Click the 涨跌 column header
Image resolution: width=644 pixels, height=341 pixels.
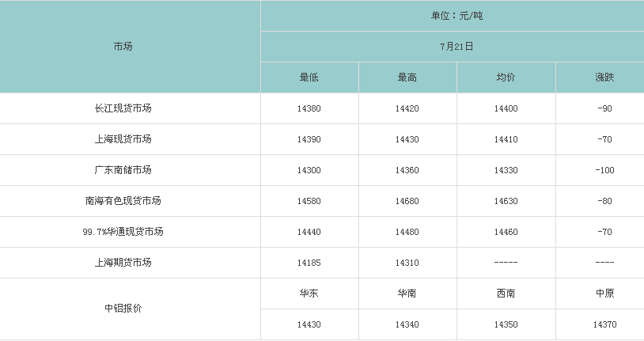pos(604,78)
